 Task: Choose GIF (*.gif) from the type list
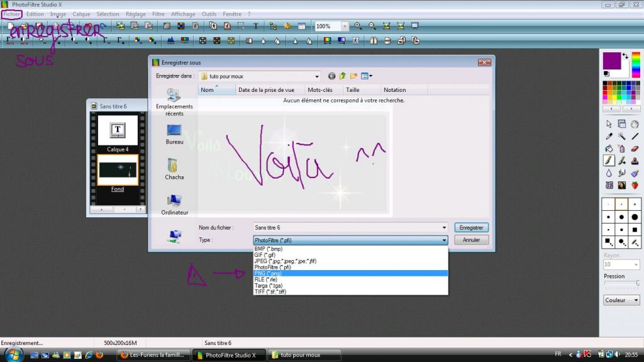click(x=350, y=255)
